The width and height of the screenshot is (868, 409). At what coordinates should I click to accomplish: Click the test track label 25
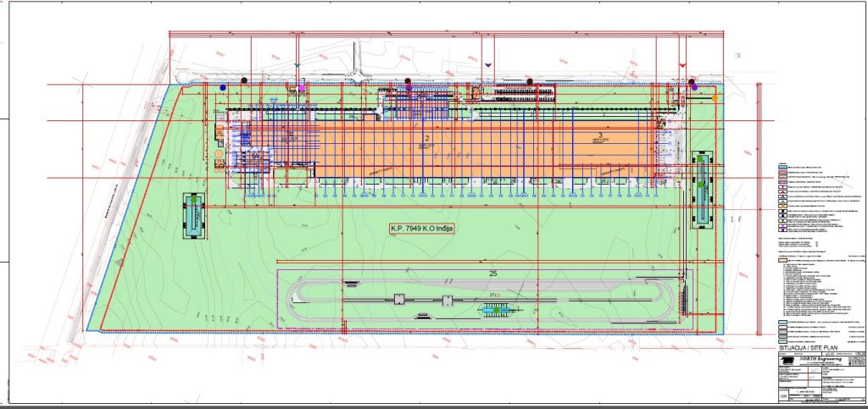pyautogui.click(x=491, y=274)
